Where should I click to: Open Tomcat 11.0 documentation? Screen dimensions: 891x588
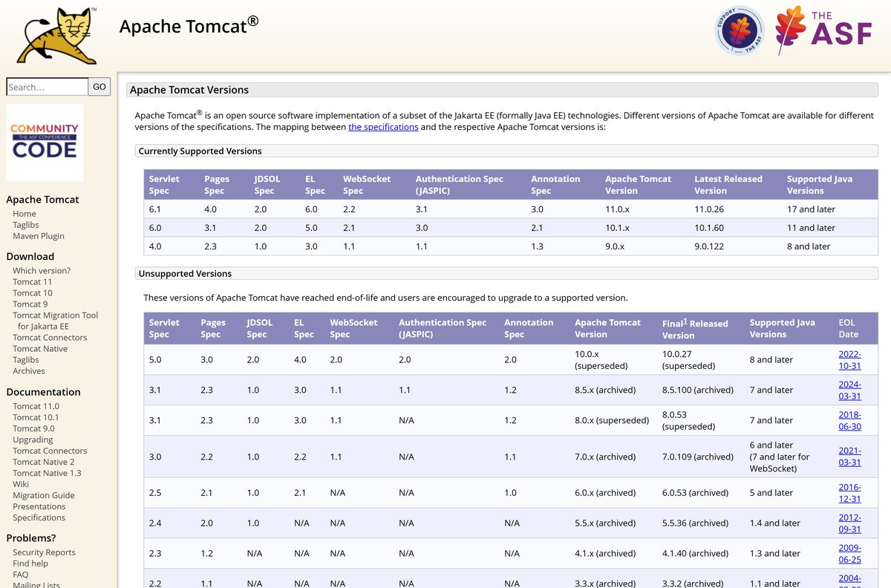(36, 406)
